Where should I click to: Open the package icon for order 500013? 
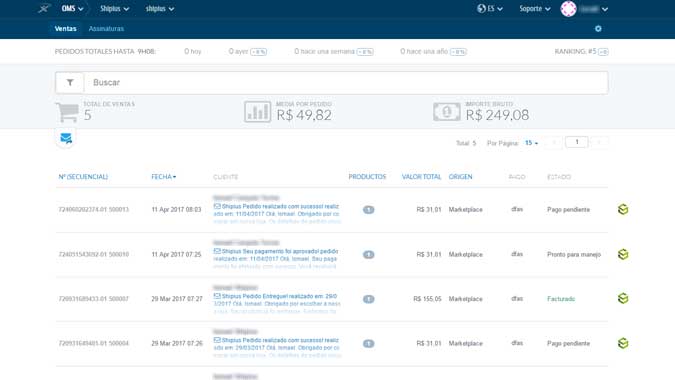coord(623,210)
